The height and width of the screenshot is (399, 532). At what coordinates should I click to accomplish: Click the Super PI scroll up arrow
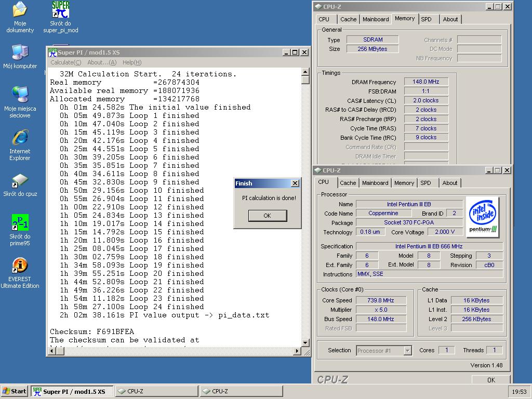pyautogui.click(x=305, y=72)
